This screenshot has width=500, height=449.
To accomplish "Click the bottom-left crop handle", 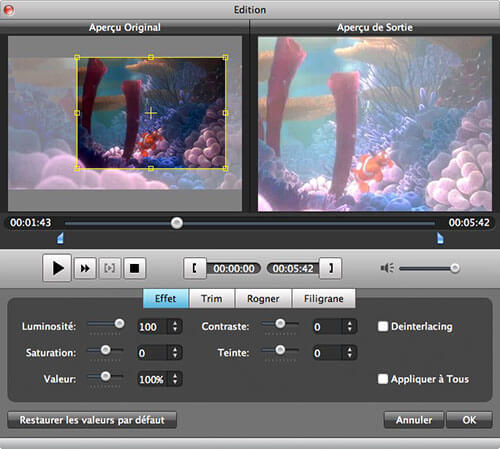I will pos(77,168).
